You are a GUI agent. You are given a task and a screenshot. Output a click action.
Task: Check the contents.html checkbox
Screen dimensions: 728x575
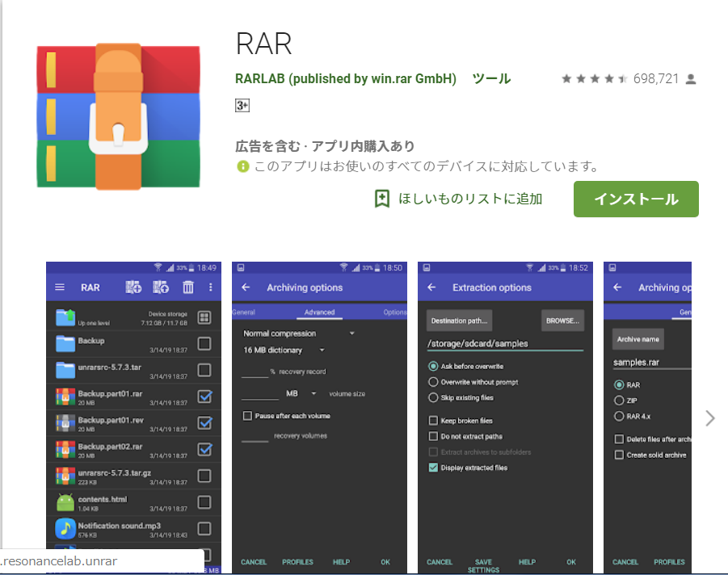click(x=204, y=502)
